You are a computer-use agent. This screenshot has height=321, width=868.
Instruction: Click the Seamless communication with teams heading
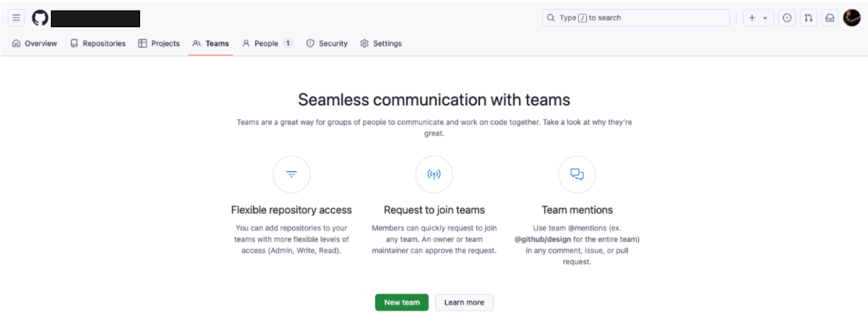(434, 99)
